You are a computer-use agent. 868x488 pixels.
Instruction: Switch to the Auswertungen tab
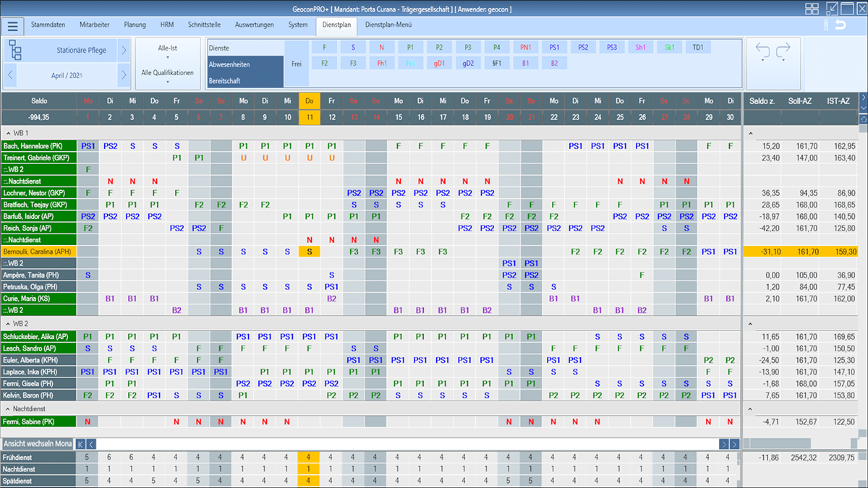(x=254, y=25)
